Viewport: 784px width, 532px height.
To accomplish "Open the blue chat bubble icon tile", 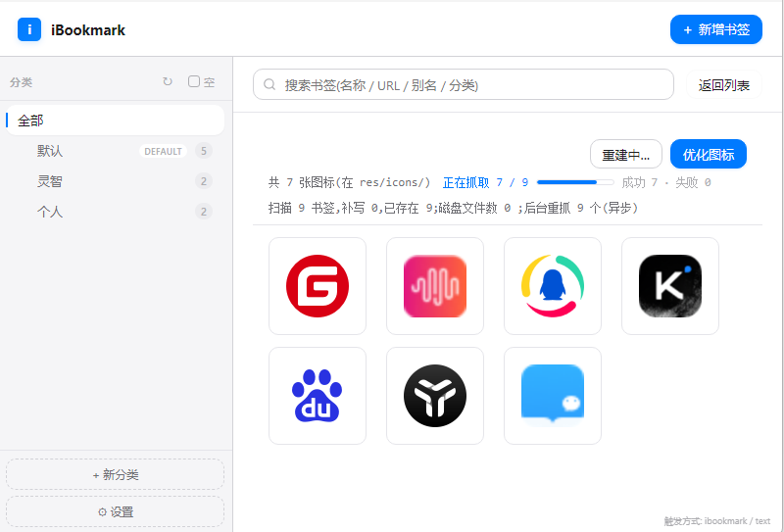I will click(x=553, y=396).
